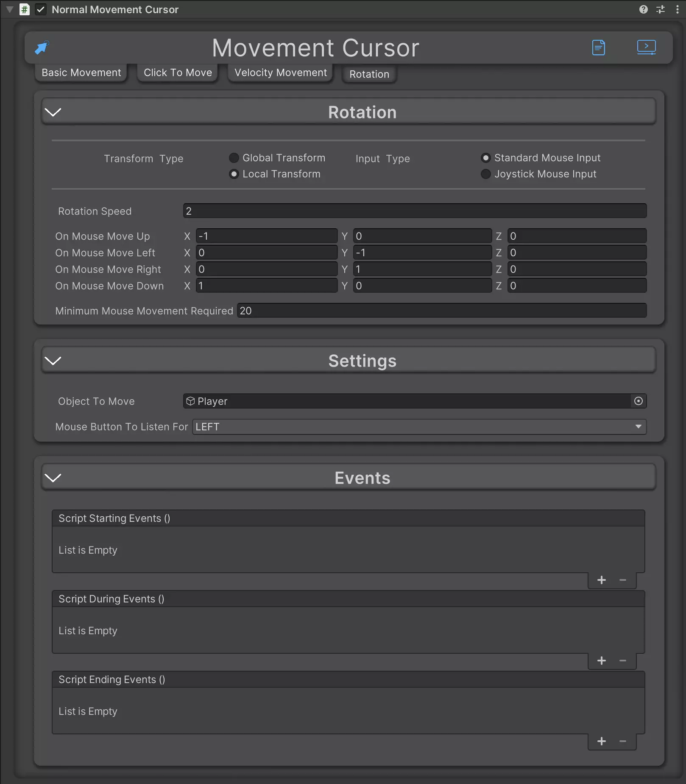Image resolution: width=686 pixels, height=784 pixels.
Task: Click the object picker for Object To Move
Action: 638,401
